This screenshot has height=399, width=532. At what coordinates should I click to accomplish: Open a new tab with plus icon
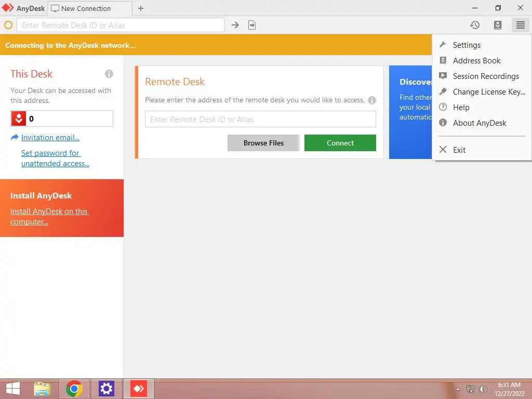[141, 8]
